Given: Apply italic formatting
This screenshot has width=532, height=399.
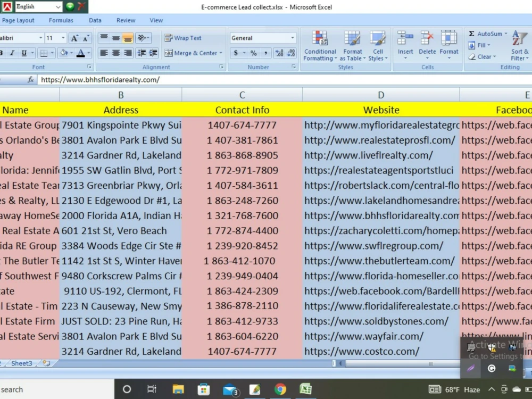Looking at the screenshot, I should coord(12,53).
